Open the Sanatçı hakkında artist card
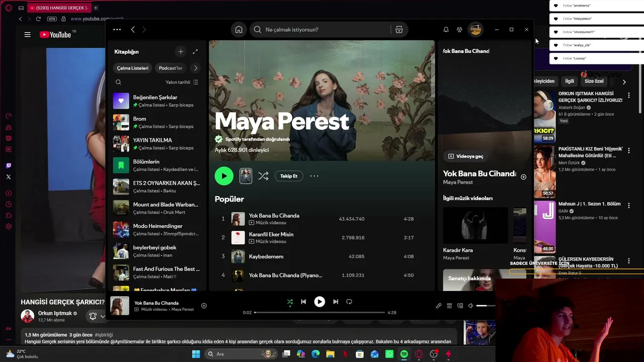 pyautogui.click(x=485, y=280)
